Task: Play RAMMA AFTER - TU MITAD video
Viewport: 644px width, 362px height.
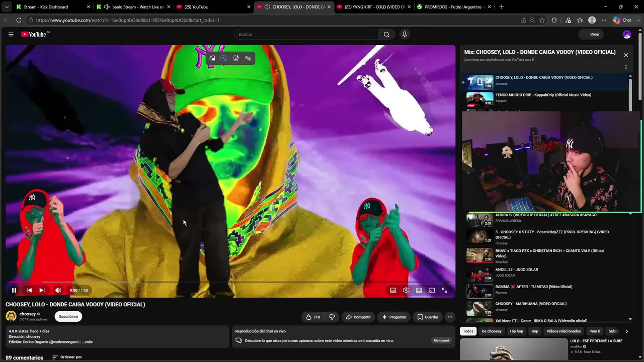Action: click(545, 291)
